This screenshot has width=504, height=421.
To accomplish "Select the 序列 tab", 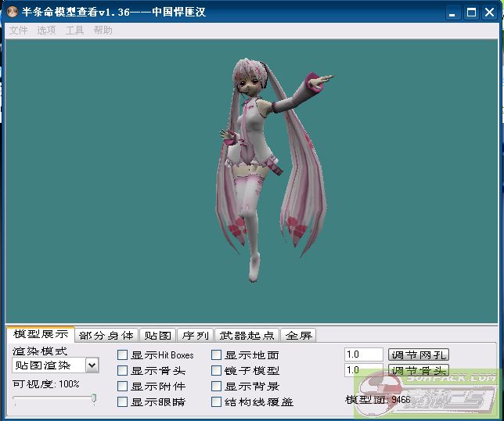I will (x=195, y=335).
